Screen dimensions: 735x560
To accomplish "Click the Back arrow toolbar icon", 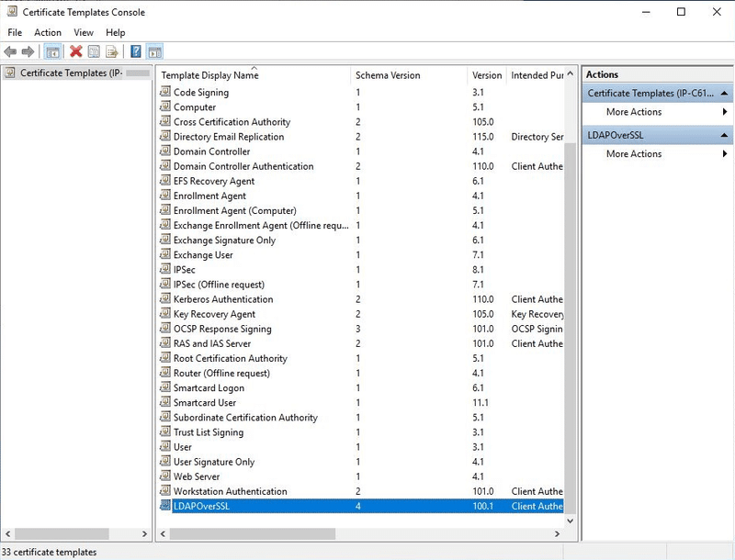I will click(10, 51).
